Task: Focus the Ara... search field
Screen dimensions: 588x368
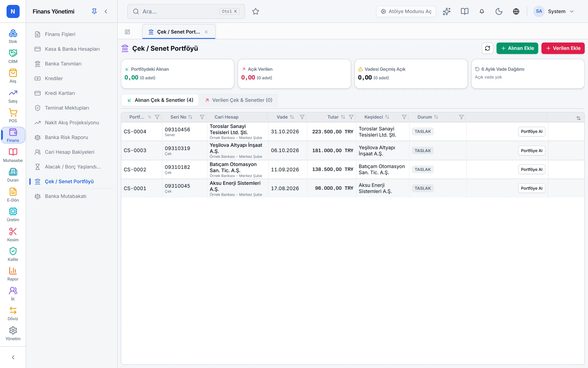Action: 186,11
